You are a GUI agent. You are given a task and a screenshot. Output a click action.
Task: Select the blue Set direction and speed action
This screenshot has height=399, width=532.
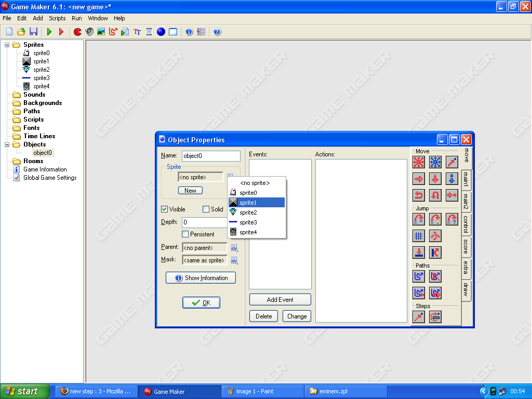coord(435,162)
